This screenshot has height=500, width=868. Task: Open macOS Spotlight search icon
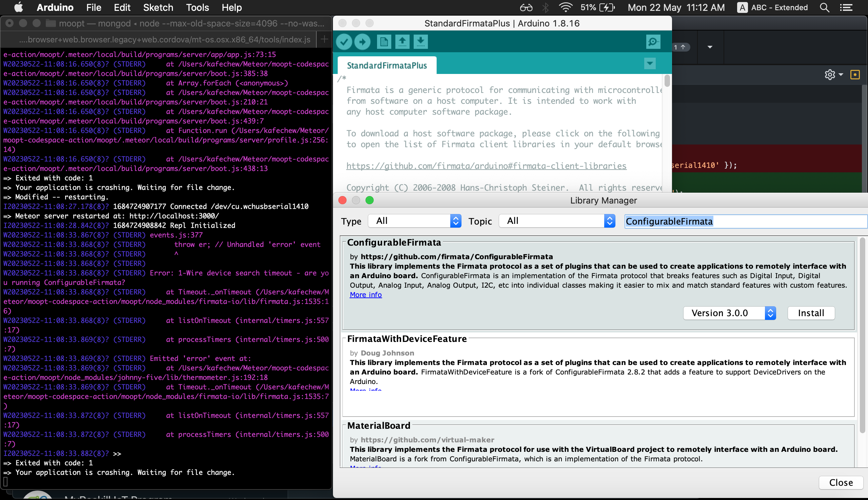pyautogui.click(x=824, y=7)
